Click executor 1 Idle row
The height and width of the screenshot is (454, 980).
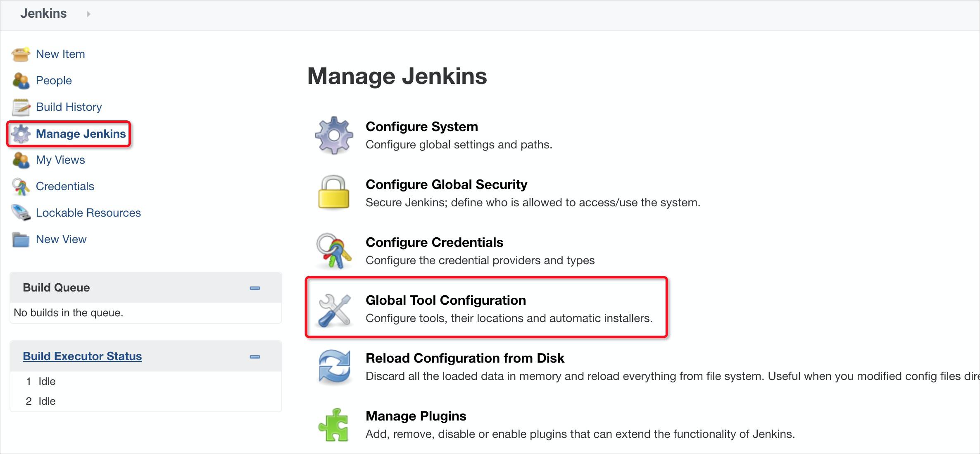coord(146,381)
